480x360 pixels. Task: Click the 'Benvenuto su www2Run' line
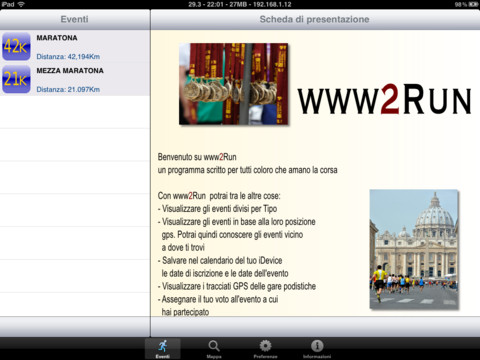tap(197, 157)
